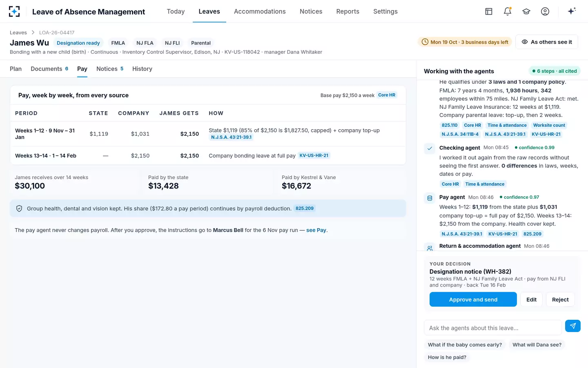588x368 pixels.
Task: Open Settings in top navigation
Action: click(x=385, y=11)
